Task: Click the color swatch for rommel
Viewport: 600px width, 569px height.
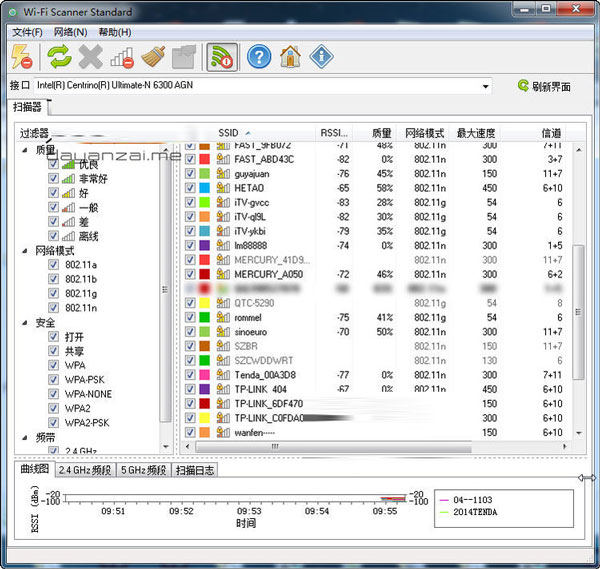Action: (205, 318)
